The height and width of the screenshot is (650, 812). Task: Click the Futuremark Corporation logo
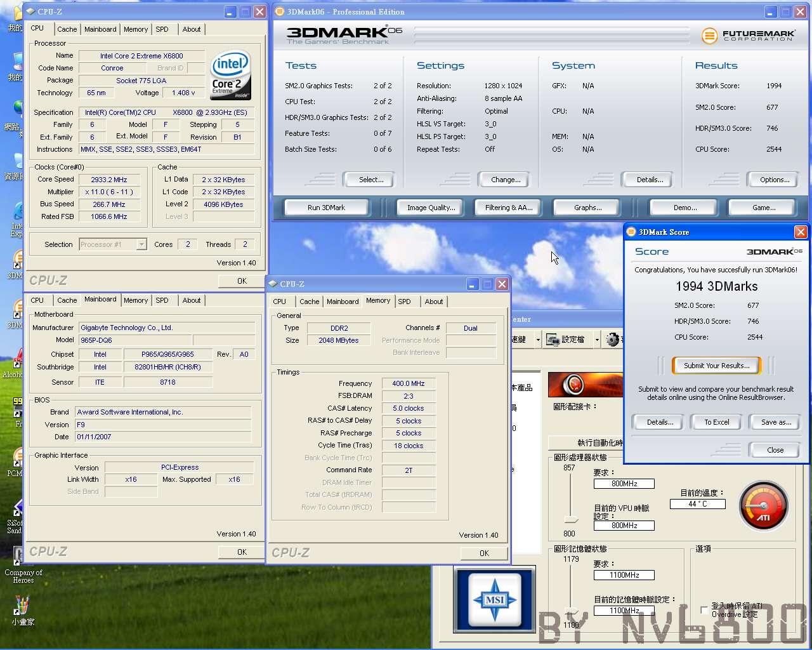[749, 36]
